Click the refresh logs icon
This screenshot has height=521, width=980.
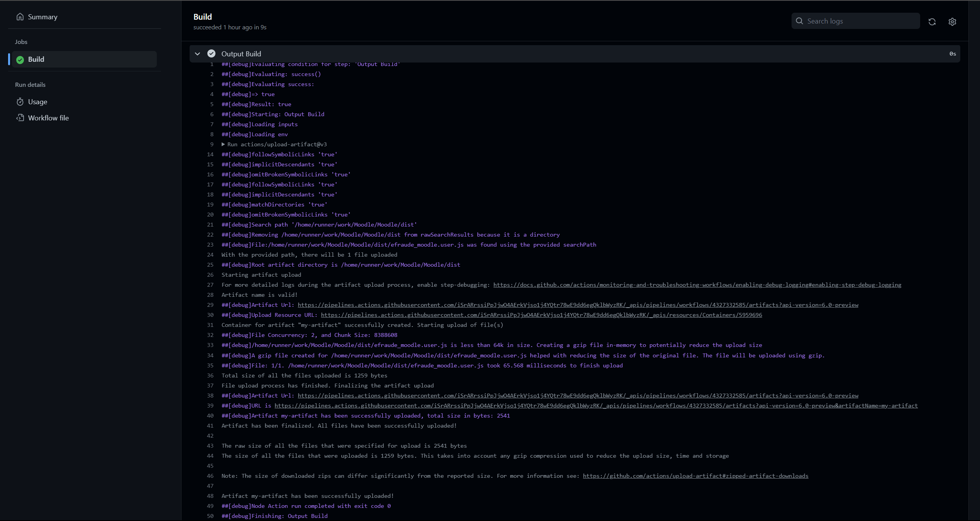pyautogui.click(x=932, y=22)
